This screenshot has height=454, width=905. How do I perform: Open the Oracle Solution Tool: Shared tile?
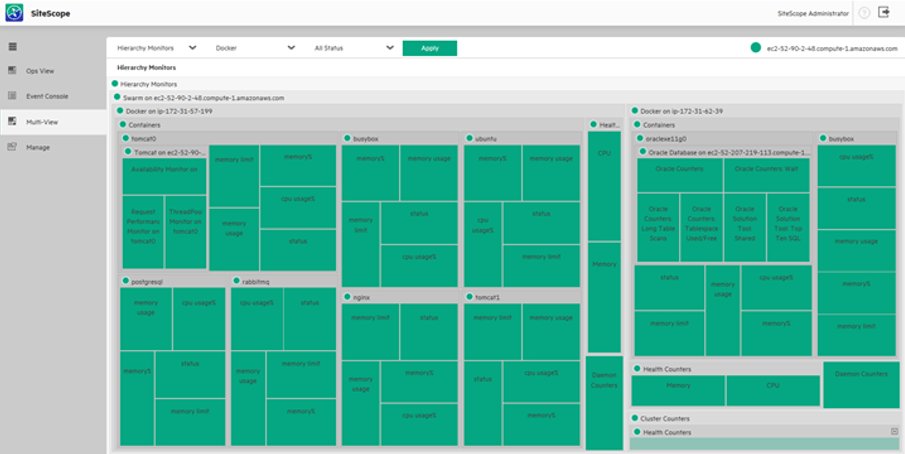(x=745, y=228)
